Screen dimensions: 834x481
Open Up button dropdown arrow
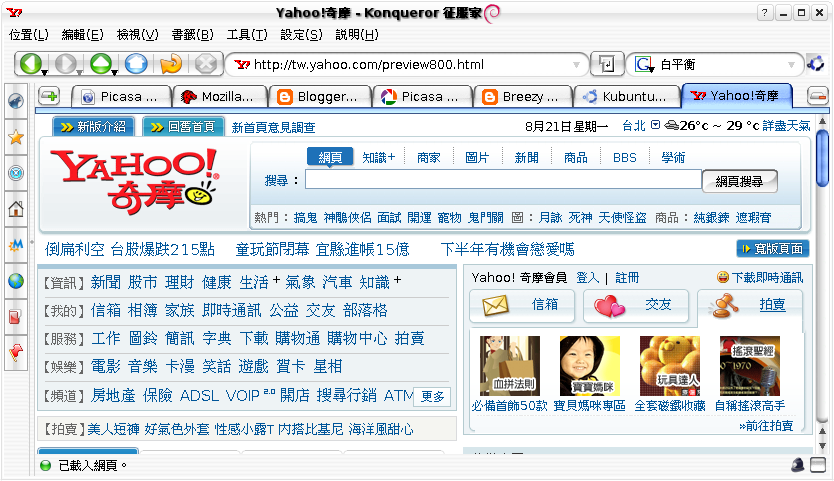pos(115,72)
